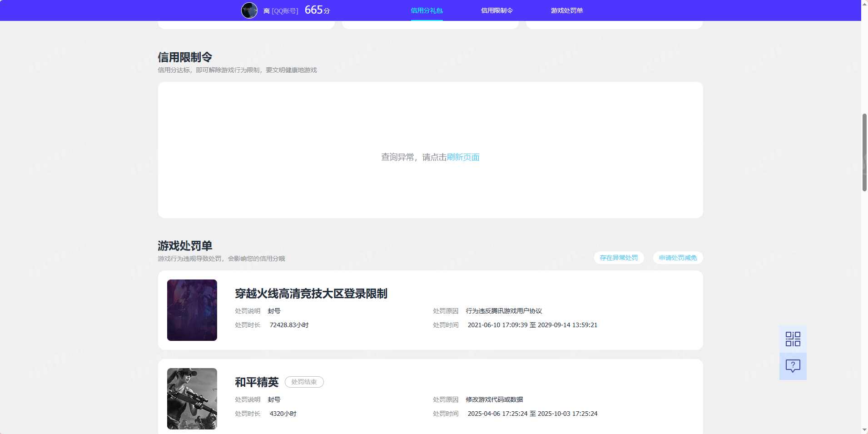Open the 穿越火线 game cover thumbnail
This screenshot has height=434, width=868.
192,310
